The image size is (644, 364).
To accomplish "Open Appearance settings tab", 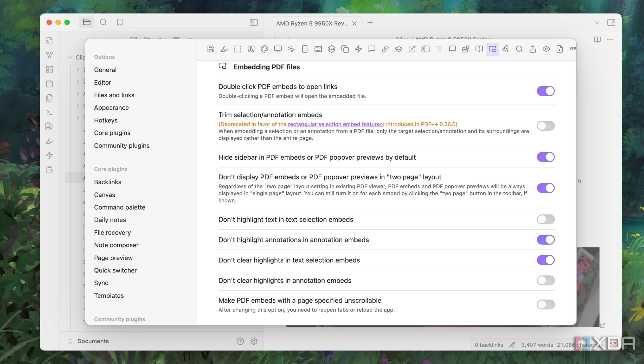I will (x=111, y=108).
